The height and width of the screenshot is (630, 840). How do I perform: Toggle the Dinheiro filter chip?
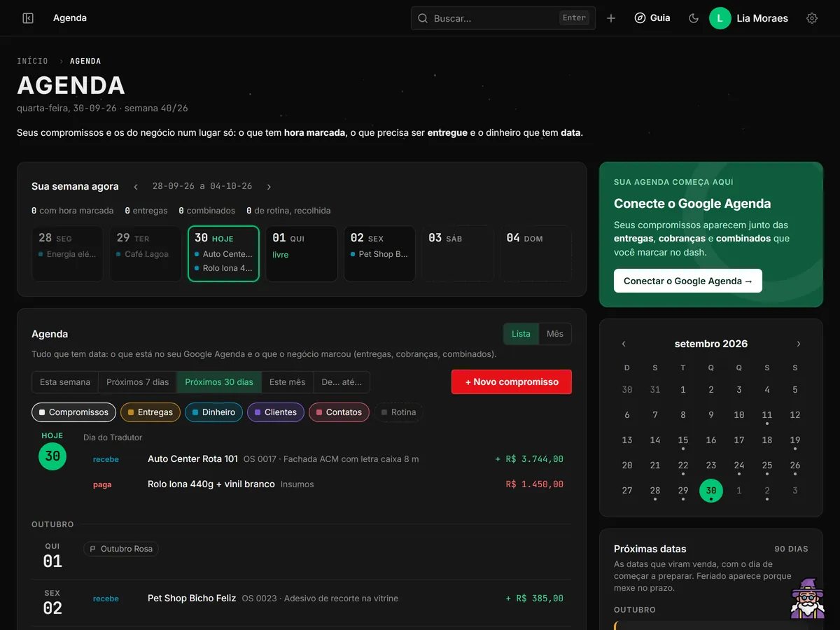point(214,412)
